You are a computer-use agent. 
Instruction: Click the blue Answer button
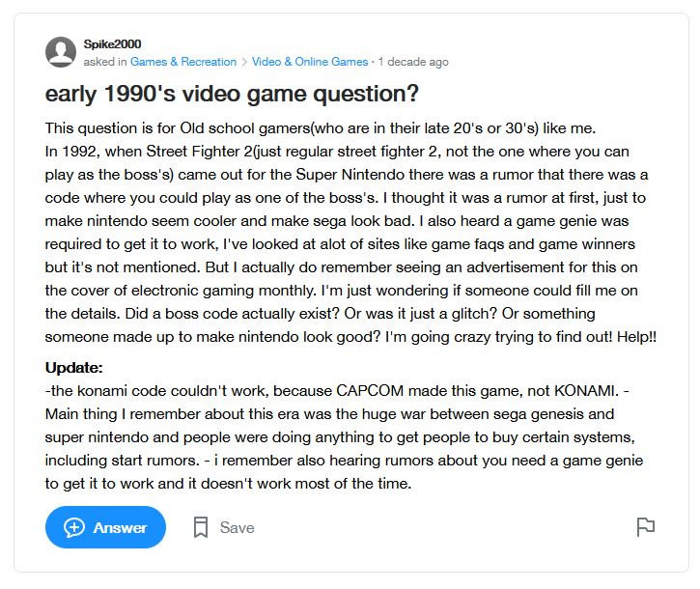[105, 527]
